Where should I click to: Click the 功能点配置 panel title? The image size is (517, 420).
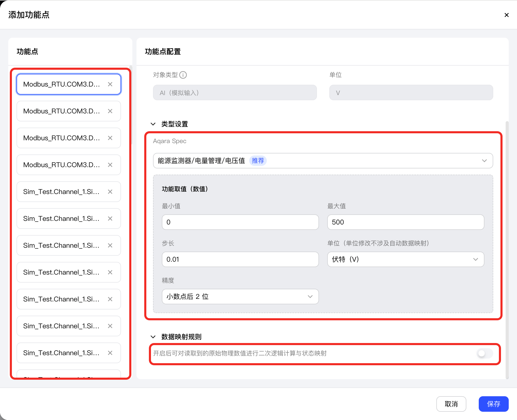tap(163, 52)
